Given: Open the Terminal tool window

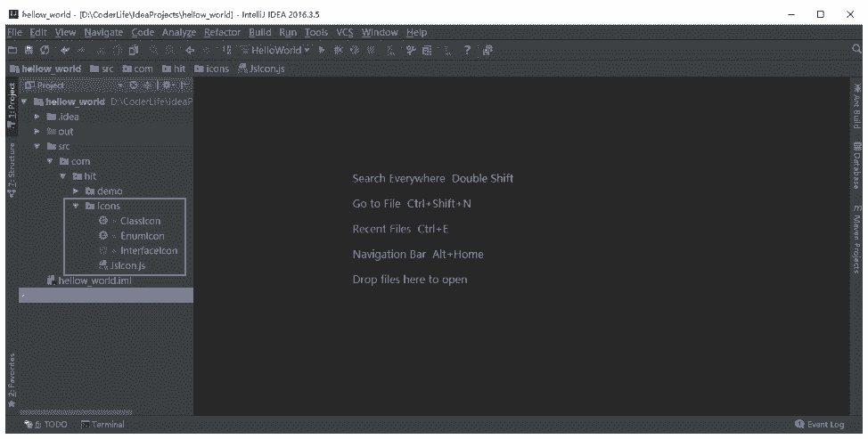Looking at the screenshot, I should click(102, 426).
